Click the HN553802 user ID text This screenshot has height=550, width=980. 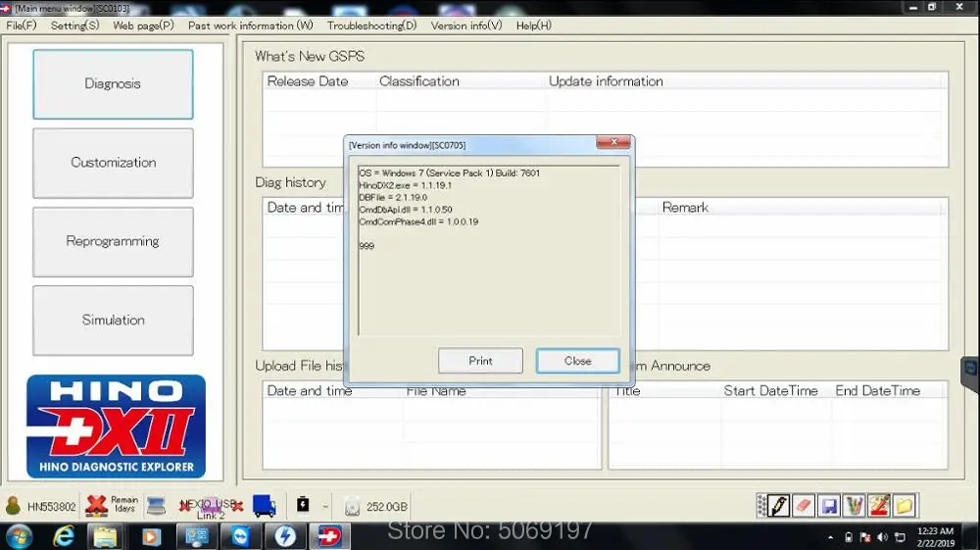51,507
